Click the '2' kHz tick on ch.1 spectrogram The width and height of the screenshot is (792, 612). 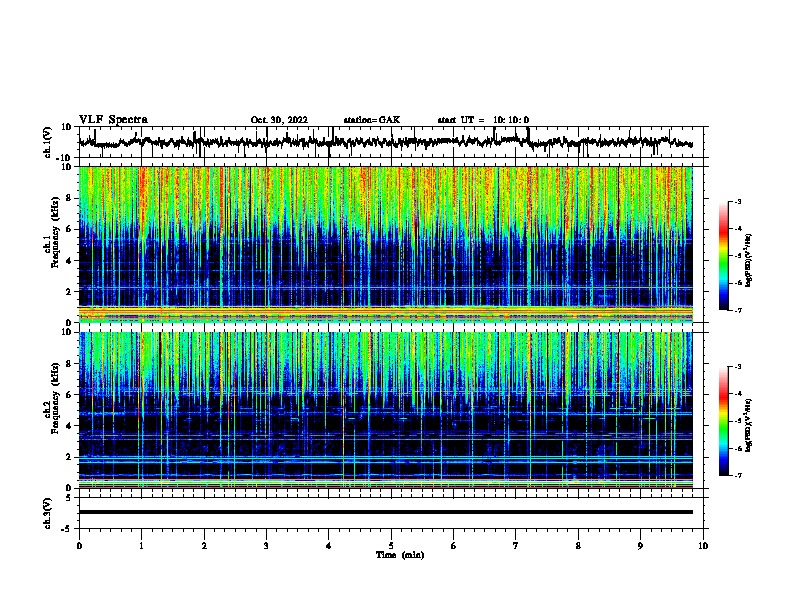click(69, 291)
